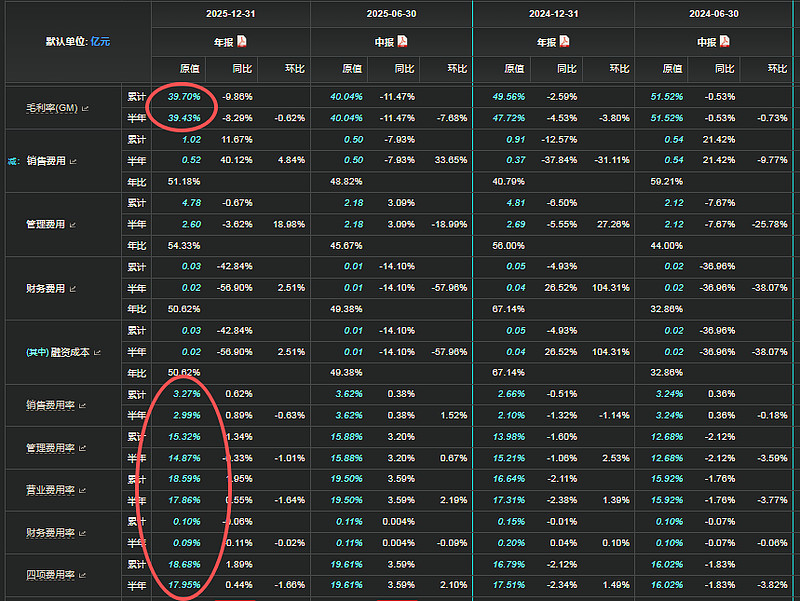Click the trend icon beside 财务费用率
The width and height of the screenshot is (800, 601).
(83, 534)
